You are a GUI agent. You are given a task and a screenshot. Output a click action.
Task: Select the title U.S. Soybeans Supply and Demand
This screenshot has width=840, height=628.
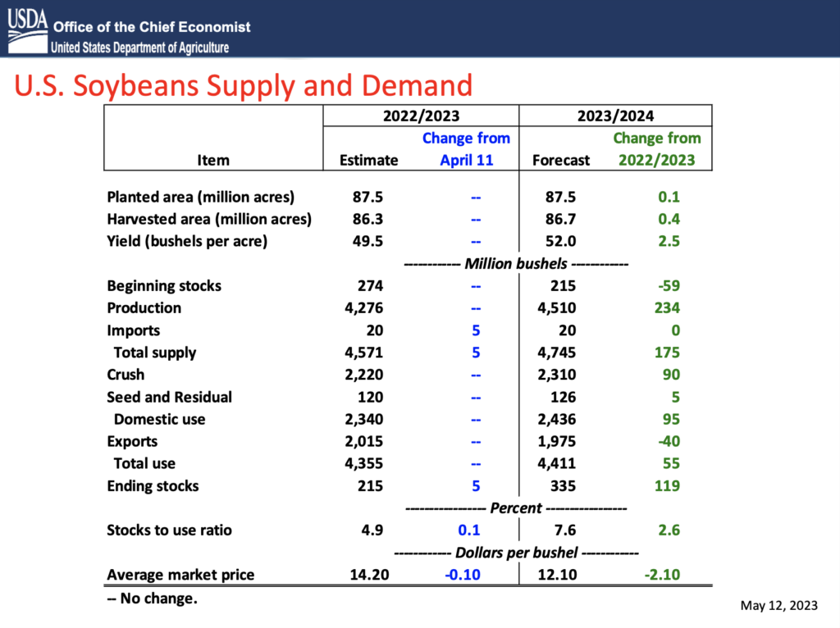(x=244, y=85)
